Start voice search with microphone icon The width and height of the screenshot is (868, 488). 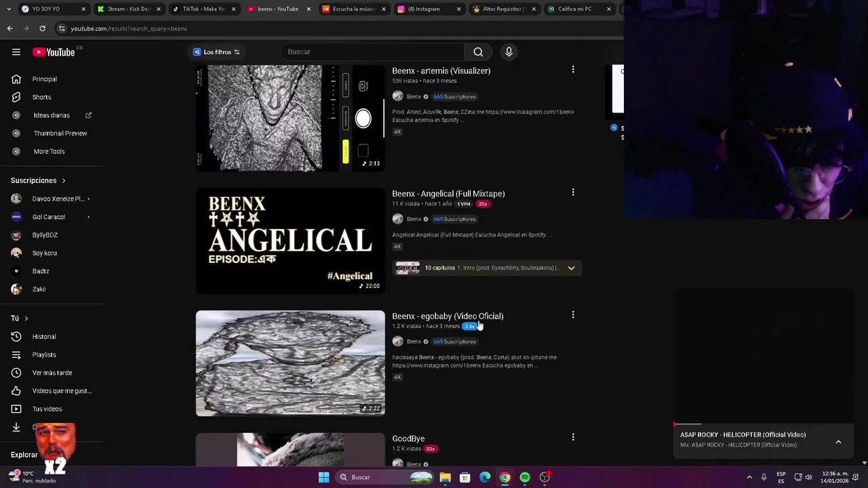pos(509,52)
